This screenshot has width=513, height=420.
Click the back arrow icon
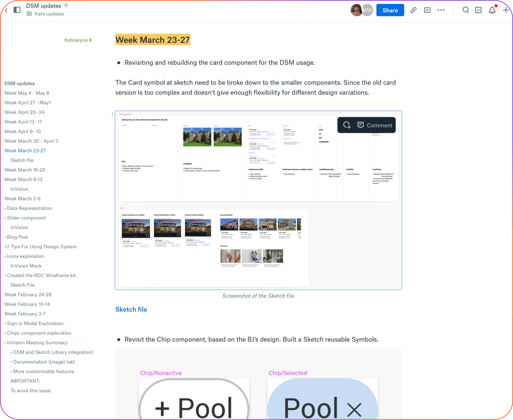click(x=6, y=10)
